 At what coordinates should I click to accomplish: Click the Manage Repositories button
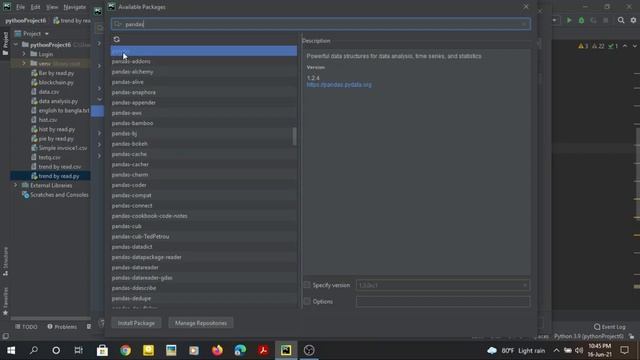(200, 323)
